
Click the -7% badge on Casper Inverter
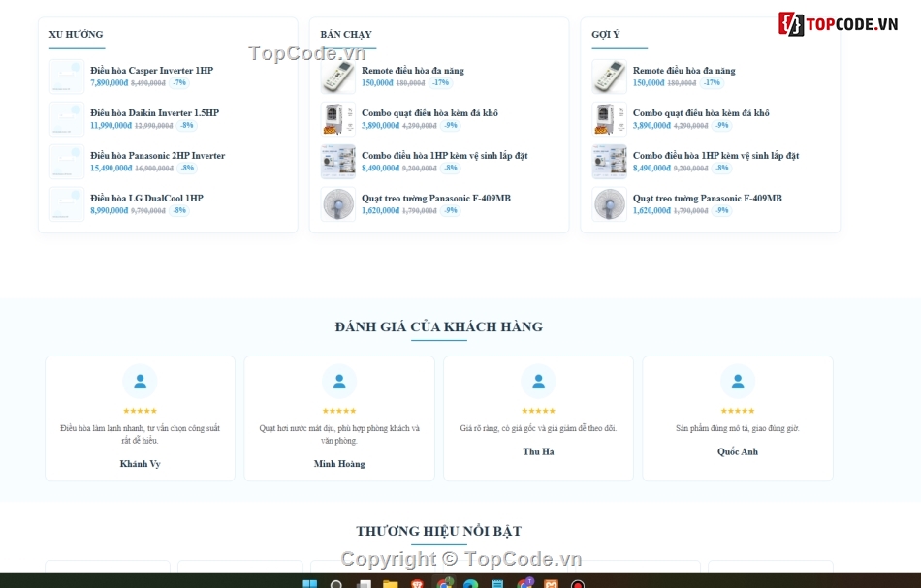179,82
